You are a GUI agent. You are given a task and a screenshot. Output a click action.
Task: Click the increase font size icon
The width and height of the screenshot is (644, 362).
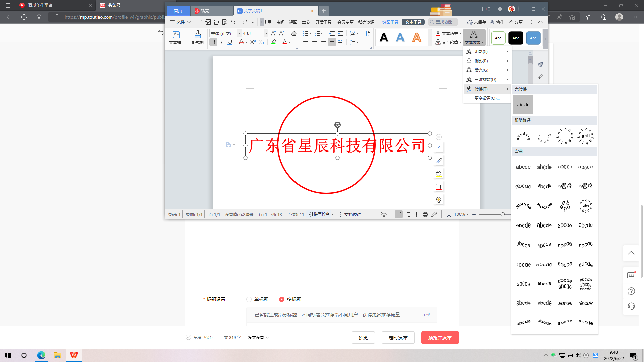273,33
